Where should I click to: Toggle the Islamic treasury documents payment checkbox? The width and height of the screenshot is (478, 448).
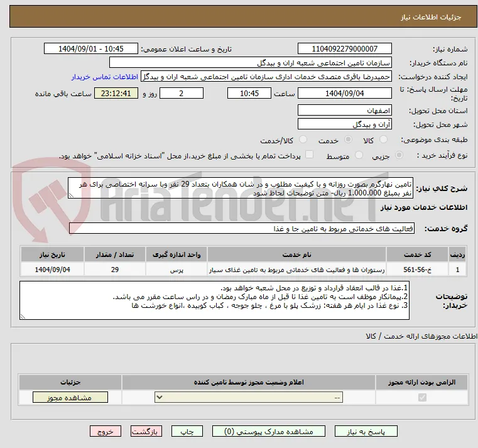pos(310,155)
